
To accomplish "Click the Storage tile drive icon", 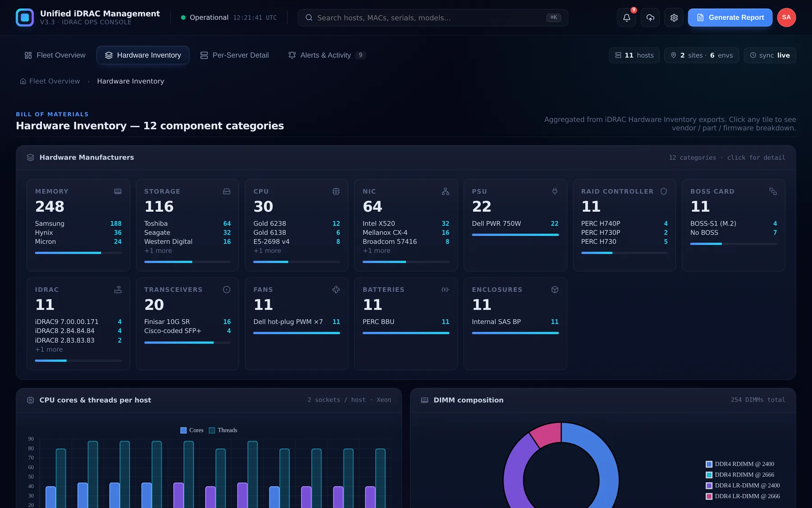I will tap(226, 191).
